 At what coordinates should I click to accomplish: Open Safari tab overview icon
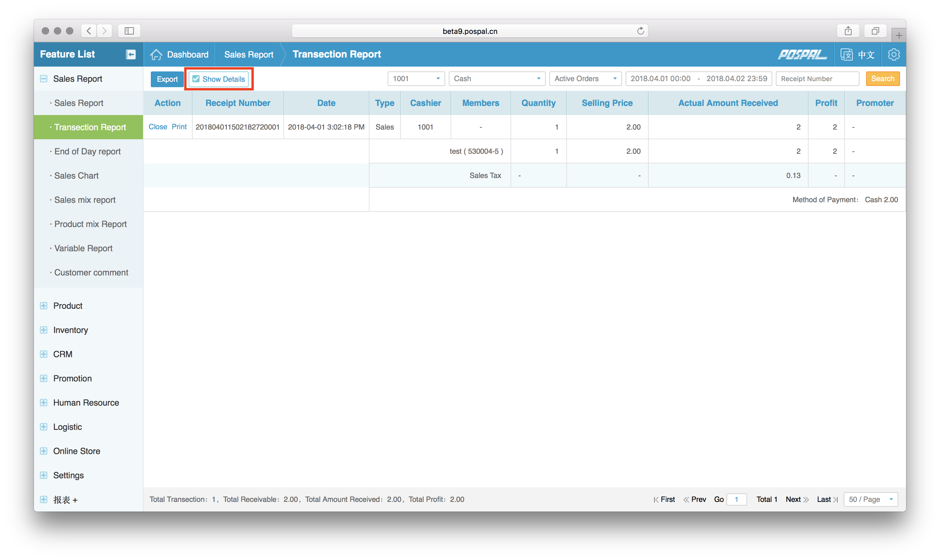click(875, 31)
